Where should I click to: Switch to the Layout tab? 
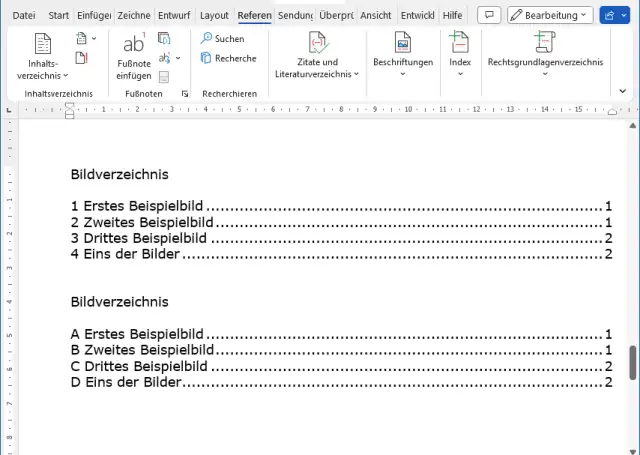214,16
